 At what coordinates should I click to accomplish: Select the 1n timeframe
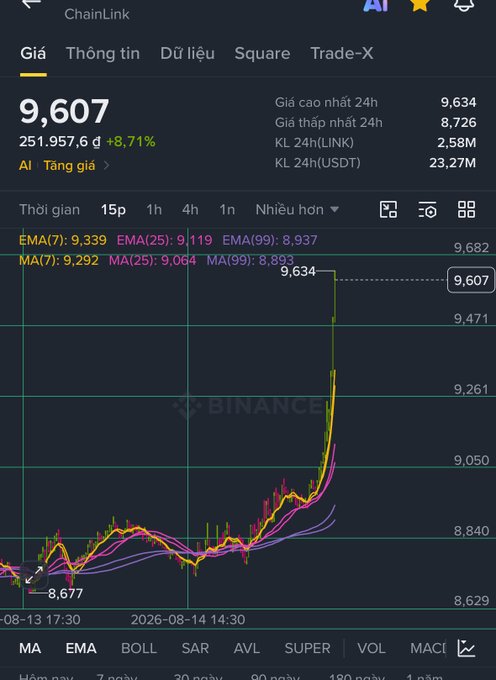pyautogui.click(x=227, y=210)
